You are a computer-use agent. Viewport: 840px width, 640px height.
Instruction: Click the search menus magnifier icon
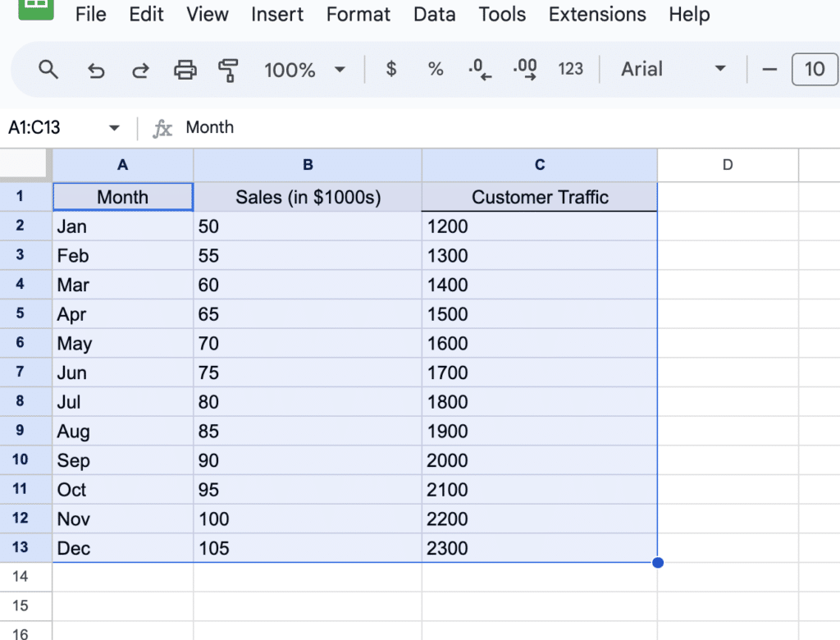(48, 70)
